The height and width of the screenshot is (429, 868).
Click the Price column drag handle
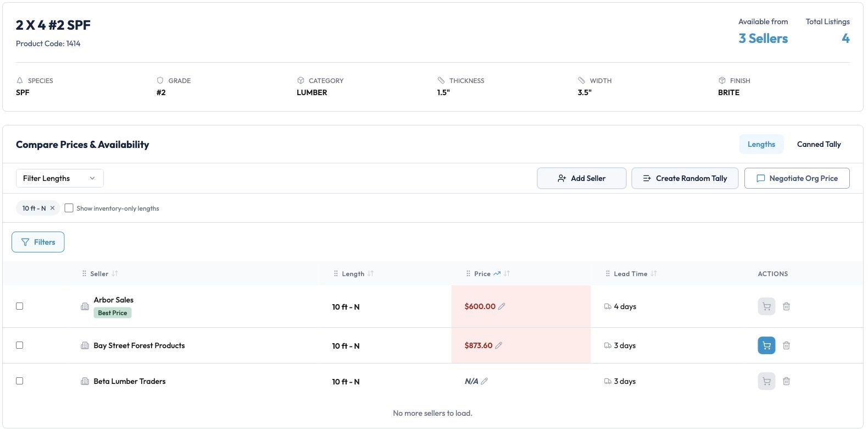click(468, 273)
